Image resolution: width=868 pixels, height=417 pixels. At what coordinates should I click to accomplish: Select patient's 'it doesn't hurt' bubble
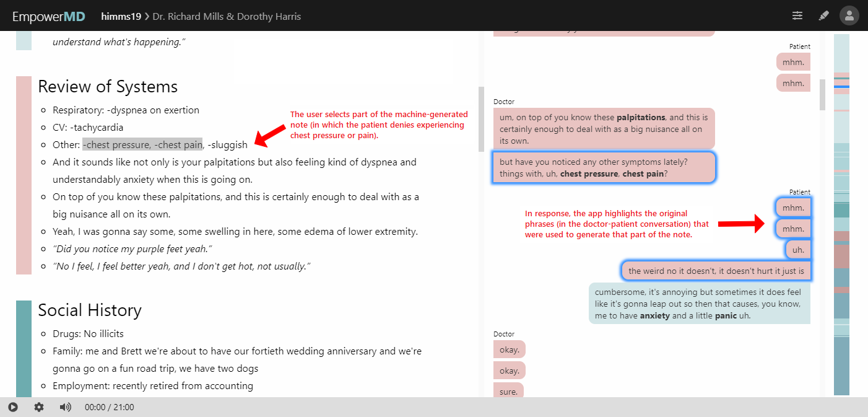pyautogui.click(x=716, y=271)
